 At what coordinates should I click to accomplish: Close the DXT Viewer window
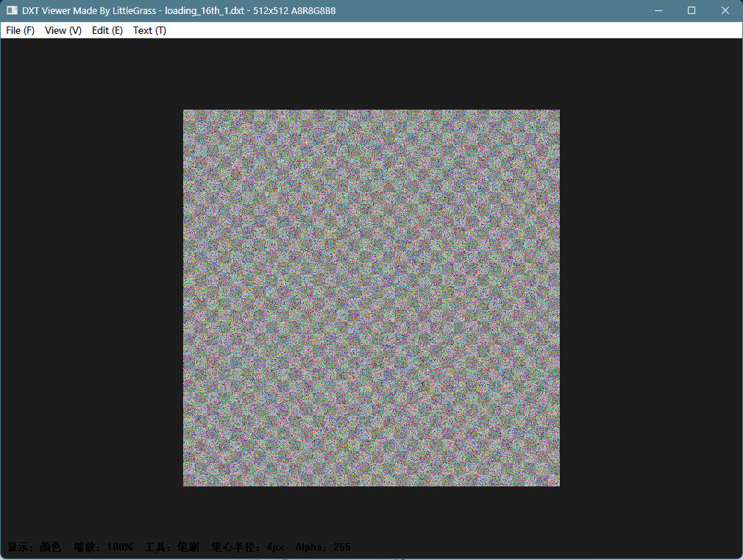(725, 10)
